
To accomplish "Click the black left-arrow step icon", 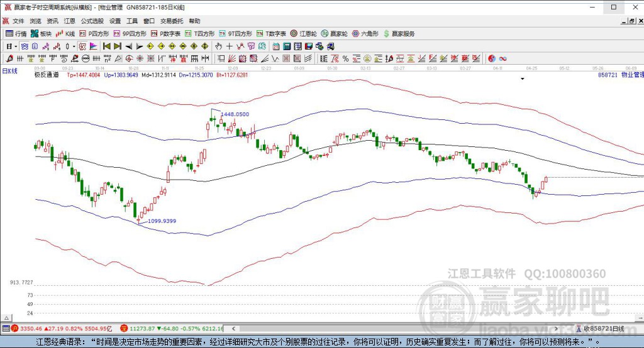I will pos(128,46).
